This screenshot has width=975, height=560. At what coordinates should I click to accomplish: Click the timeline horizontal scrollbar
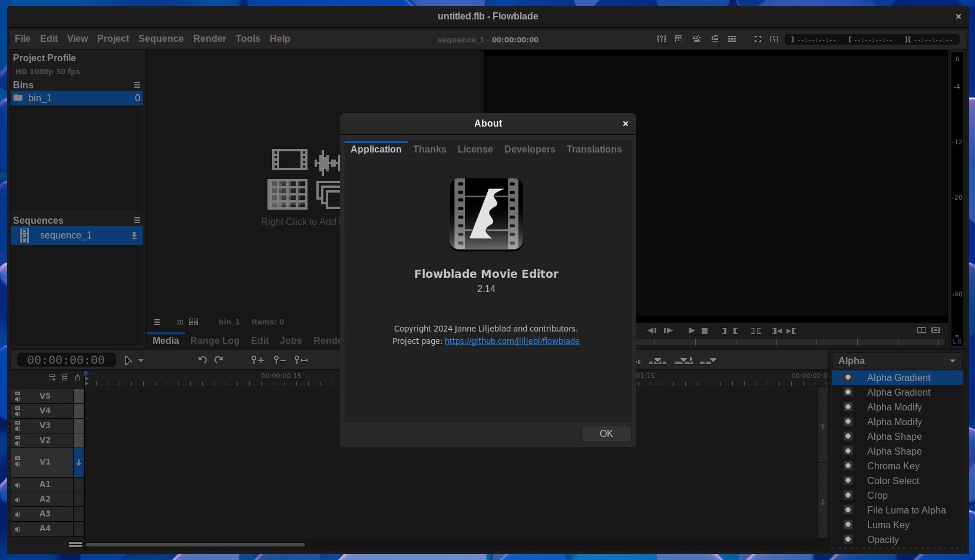coord(196,545)
